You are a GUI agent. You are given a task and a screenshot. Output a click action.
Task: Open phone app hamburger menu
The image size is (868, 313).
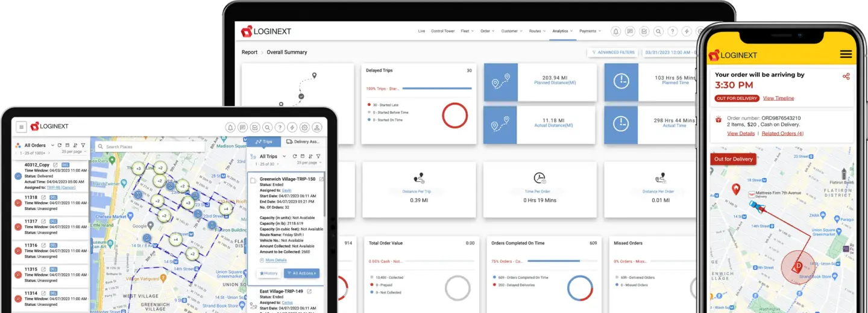pyautogui.click(x=846, y=54)
